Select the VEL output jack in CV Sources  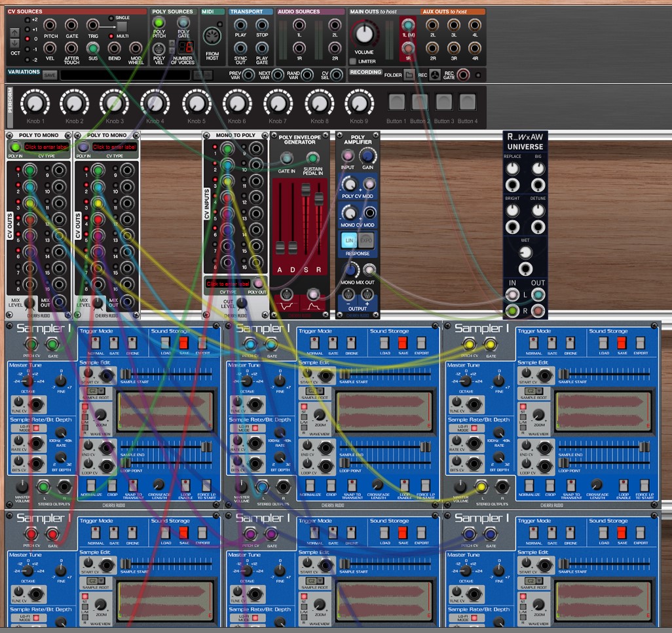(50, 48)
